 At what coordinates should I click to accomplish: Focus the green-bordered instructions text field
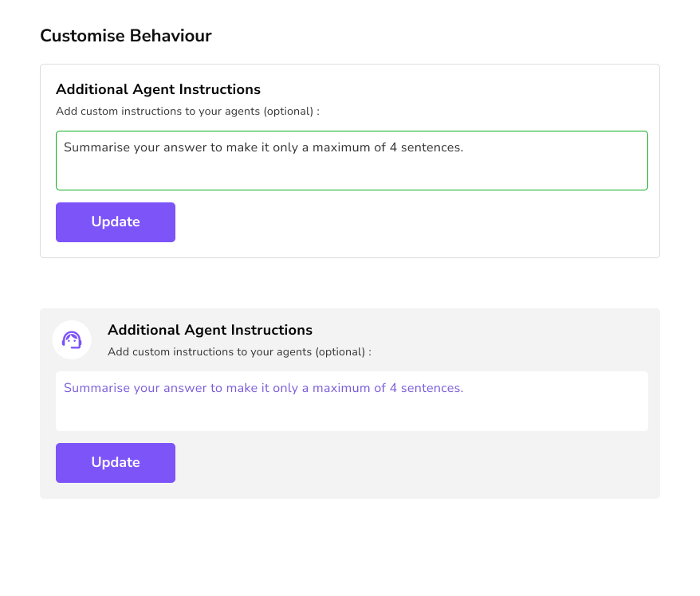tap(351, 160)
